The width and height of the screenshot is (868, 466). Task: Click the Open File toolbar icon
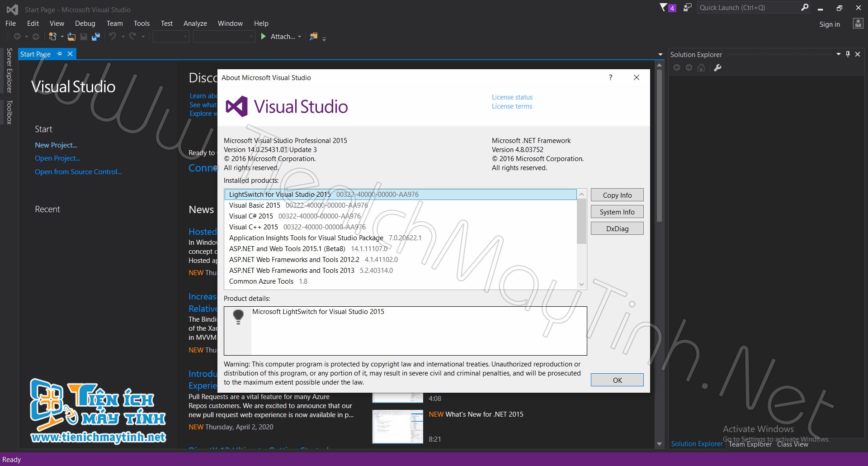tap(71, 37)
